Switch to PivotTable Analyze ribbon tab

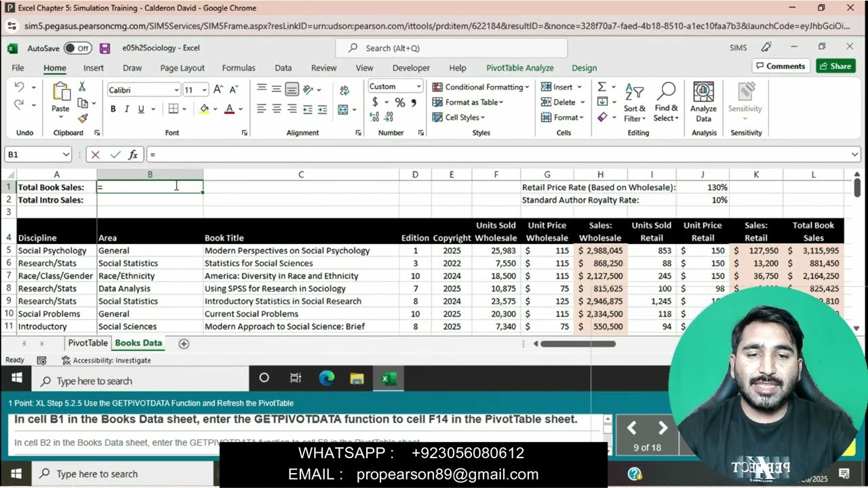[x=520, y=68]
